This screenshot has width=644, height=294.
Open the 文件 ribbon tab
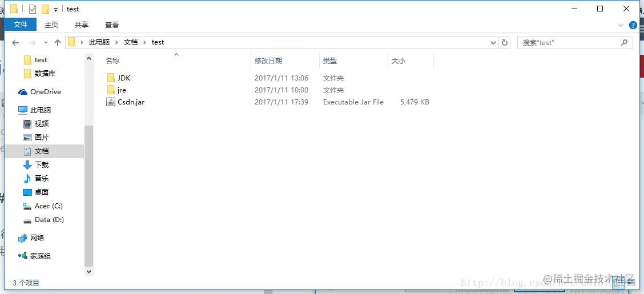tap(20, 25)
